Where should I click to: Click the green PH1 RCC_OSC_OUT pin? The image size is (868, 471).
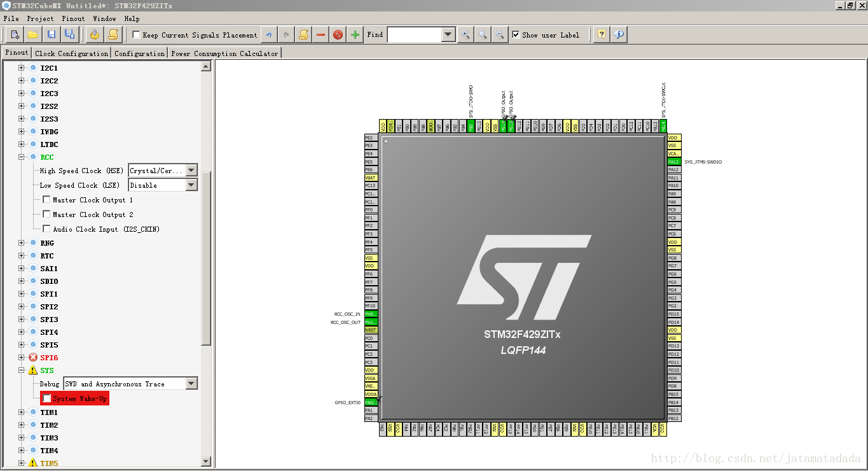(x=371, y=322)
